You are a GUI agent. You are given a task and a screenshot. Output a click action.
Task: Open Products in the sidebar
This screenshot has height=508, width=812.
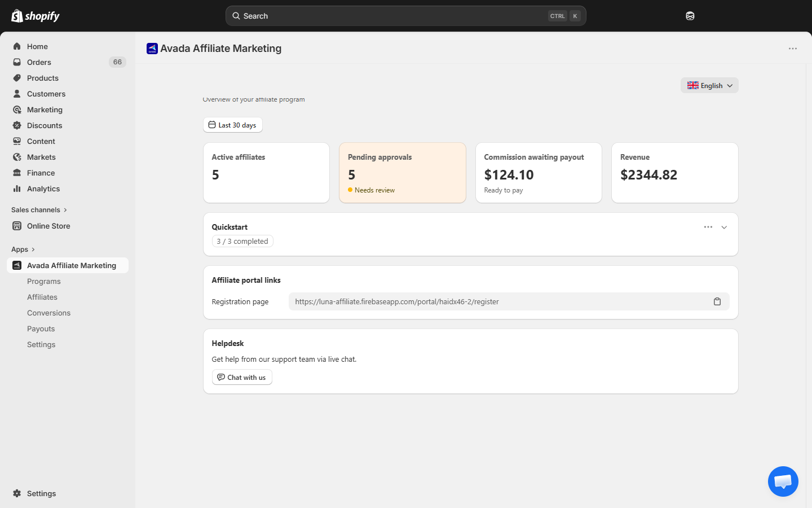[68, 78]
